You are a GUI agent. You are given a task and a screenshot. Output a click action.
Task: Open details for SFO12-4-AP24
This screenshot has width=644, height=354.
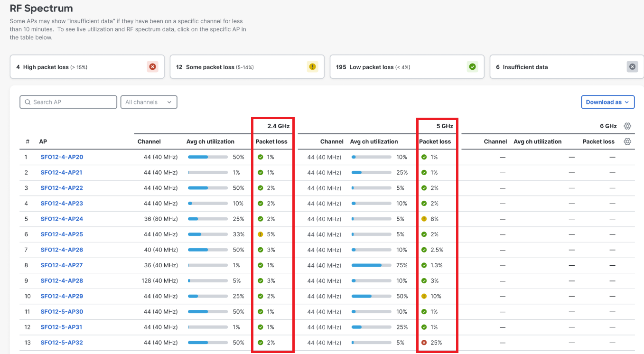pyautogui.click(x=62, y=219)
